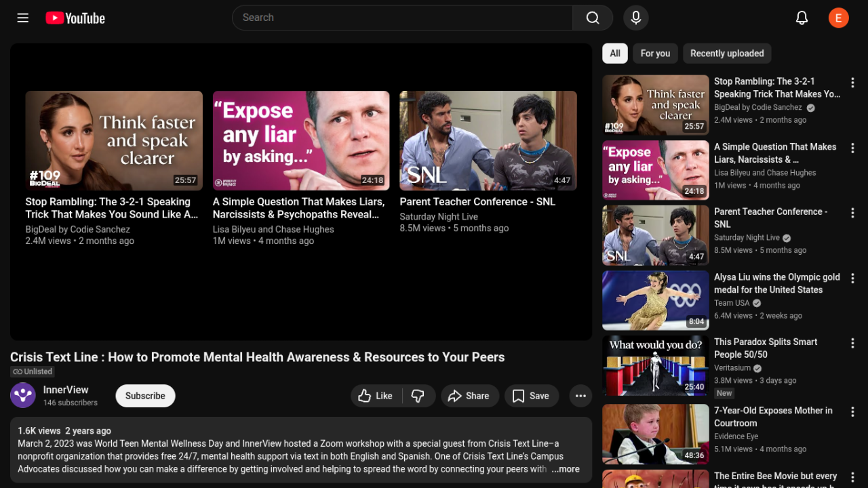Screen dimensions: 868x488
Task: Click into the Search input field
Action: point(402,18)
